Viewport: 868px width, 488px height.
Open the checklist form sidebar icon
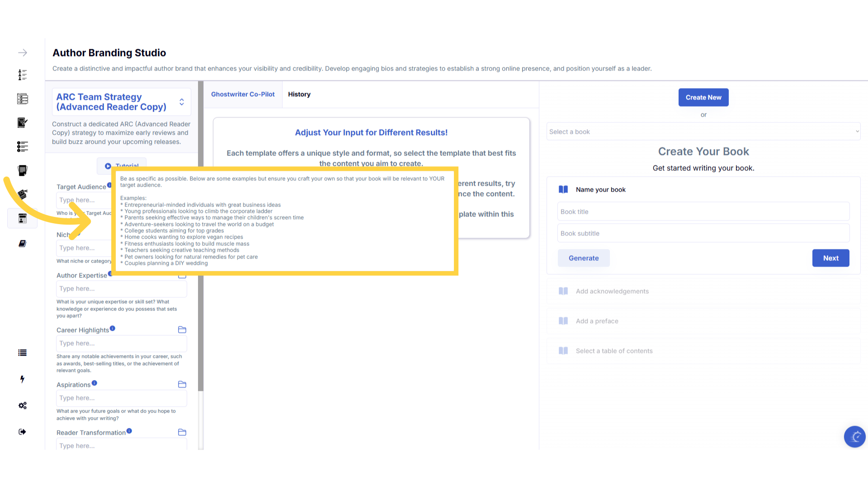tap(23, 99)
